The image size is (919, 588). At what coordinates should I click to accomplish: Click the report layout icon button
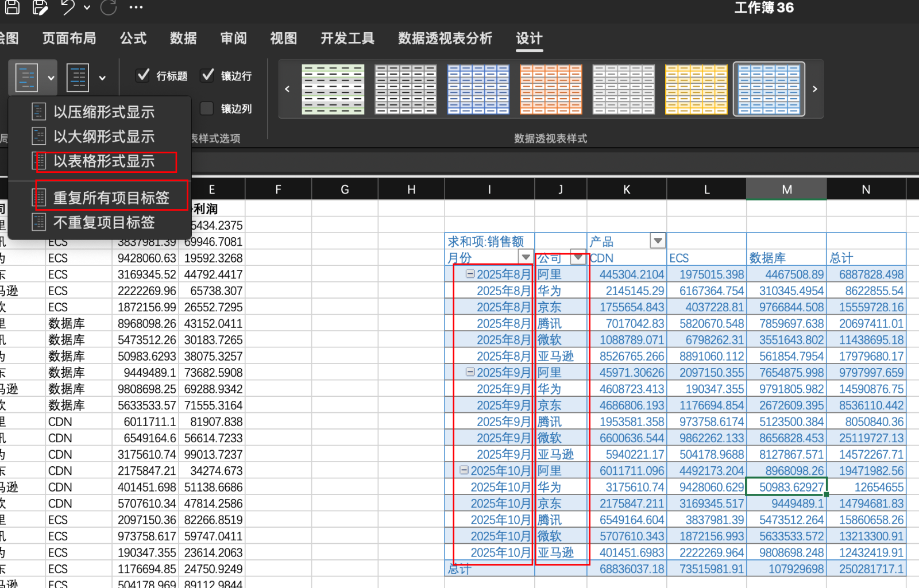(x=26, y=78)
